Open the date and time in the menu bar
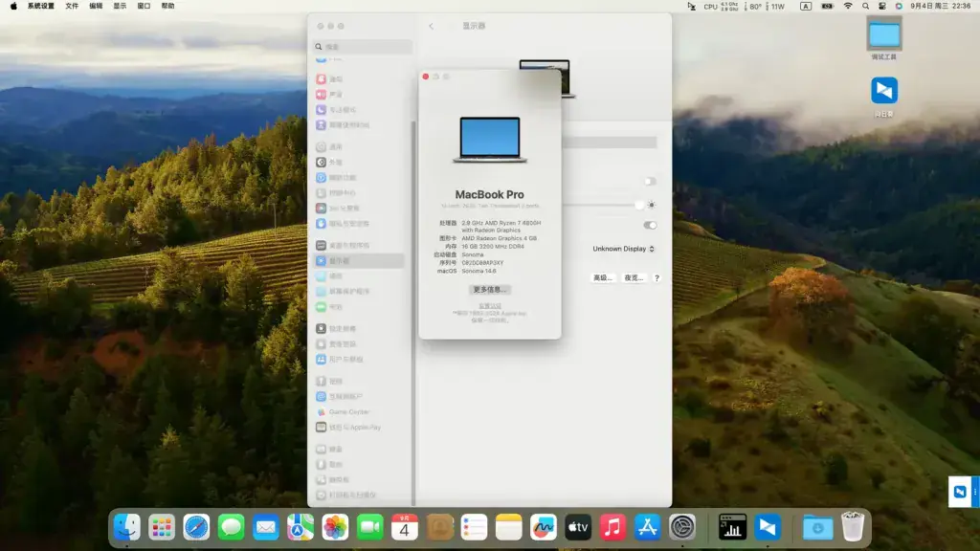980x551 pixels. point(940,7)
